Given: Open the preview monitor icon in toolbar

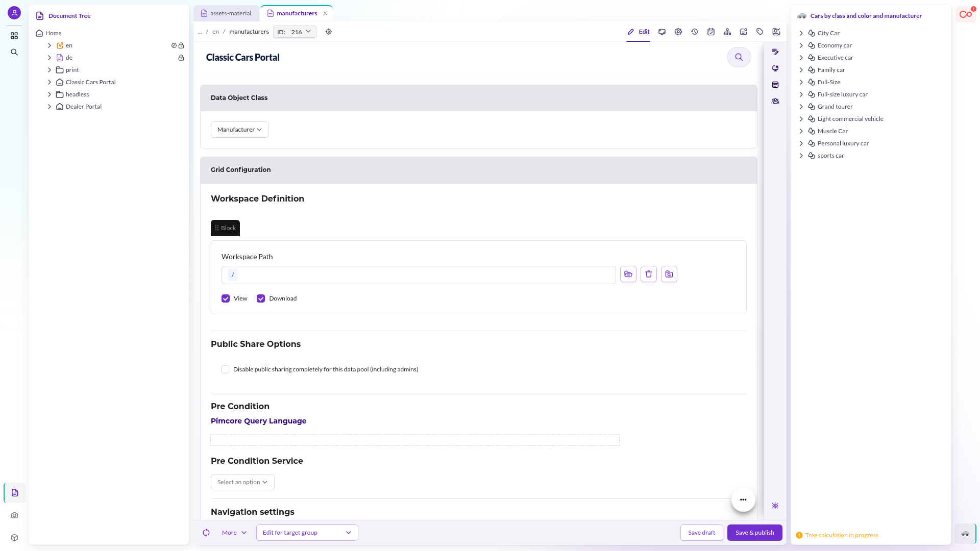Looking at the screenshot, I should coord(662,32).
